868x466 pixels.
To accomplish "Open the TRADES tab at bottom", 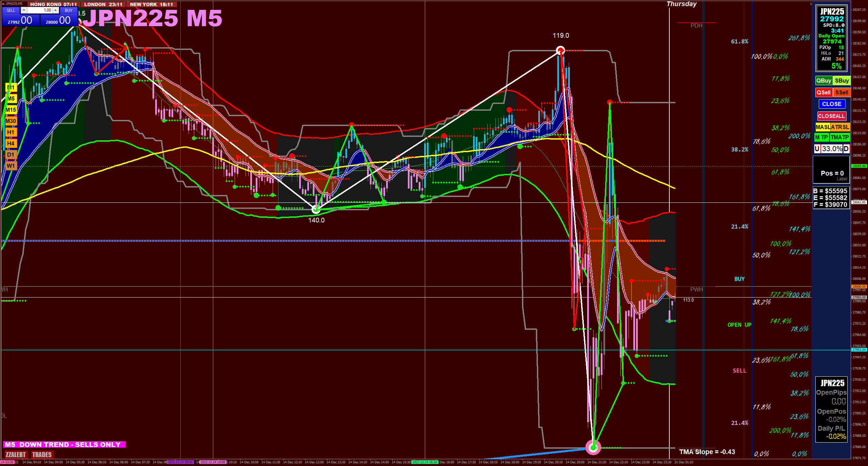I will click(42, 454).
